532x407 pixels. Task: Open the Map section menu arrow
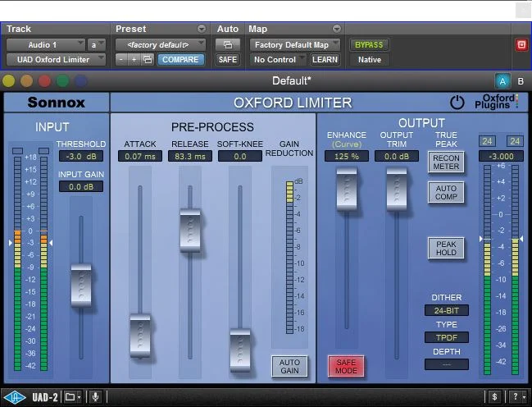(337, 29)
